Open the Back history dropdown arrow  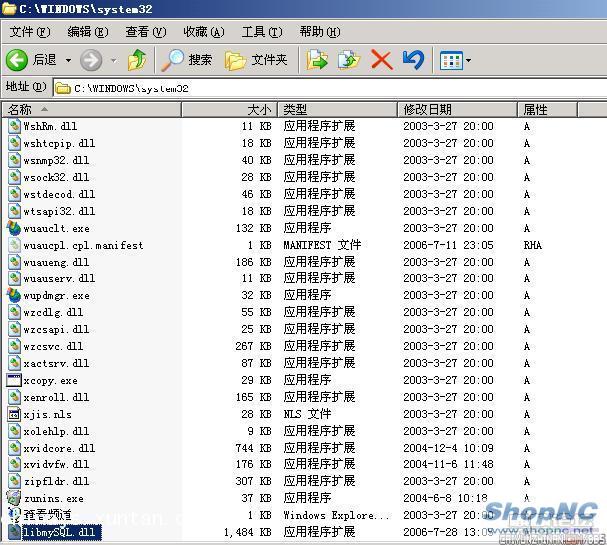click(68, 60)
